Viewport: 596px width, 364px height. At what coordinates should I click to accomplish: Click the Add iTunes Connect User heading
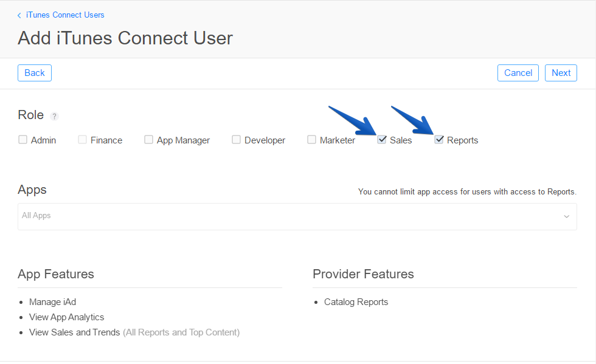125,38
